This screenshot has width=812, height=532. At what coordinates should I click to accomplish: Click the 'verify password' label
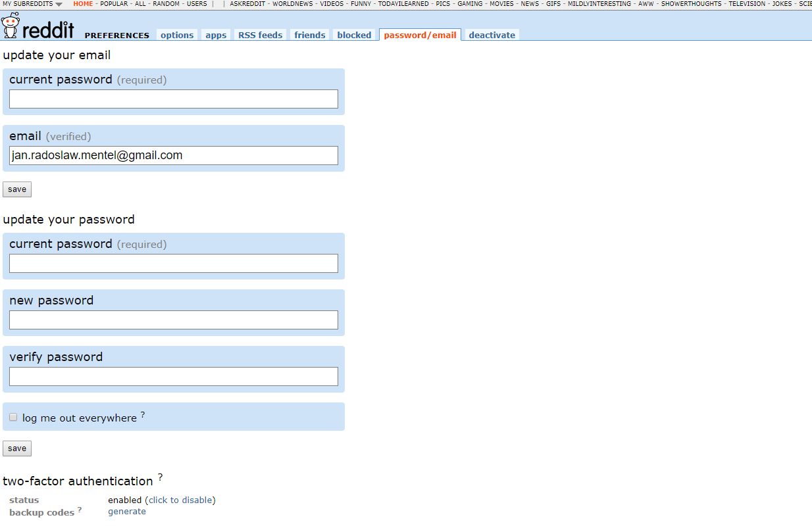56,357
